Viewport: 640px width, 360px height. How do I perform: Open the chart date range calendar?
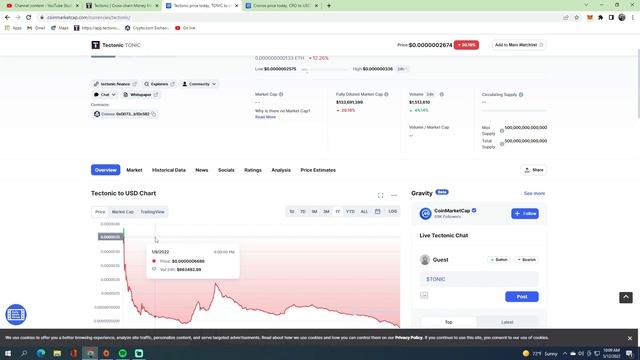click(378, 211)
